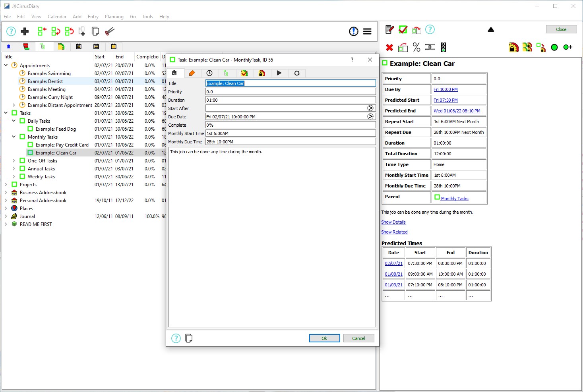Expand the Weekly Tasks tree node
Image resolution: width=583 pixels, height=392 pixels.
point(14,177)
